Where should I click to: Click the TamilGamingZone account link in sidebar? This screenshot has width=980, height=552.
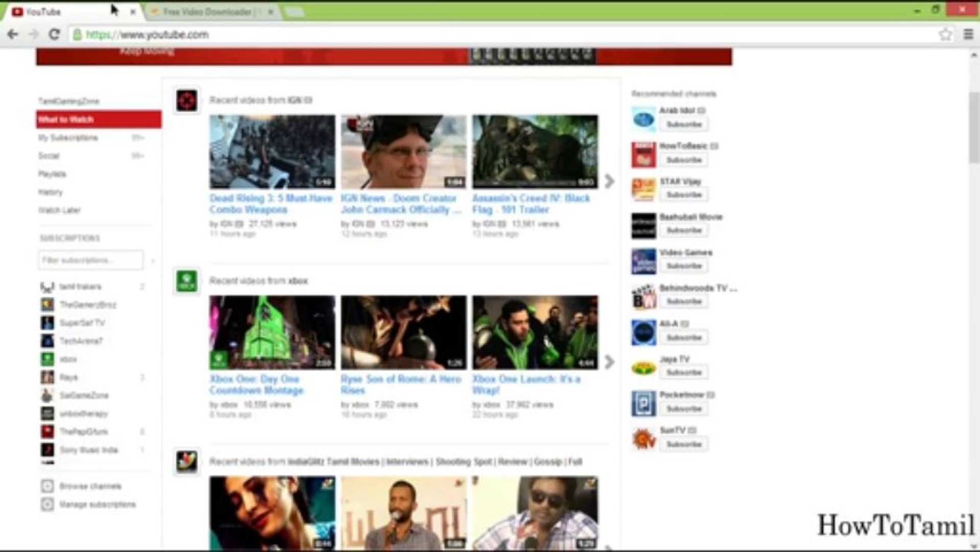click(68, 101)
